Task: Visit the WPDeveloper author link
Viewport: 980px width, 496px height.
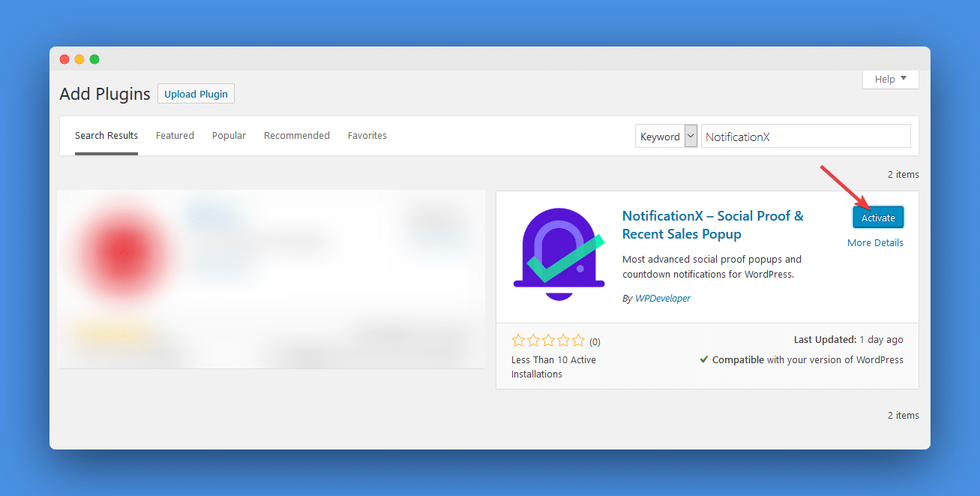Action: (x=663, y=298)
